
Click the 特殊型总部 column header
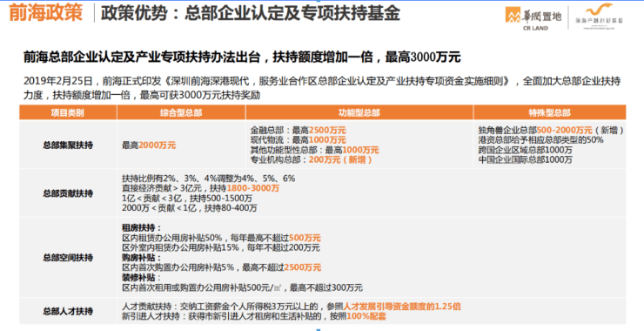coord(549,112)
